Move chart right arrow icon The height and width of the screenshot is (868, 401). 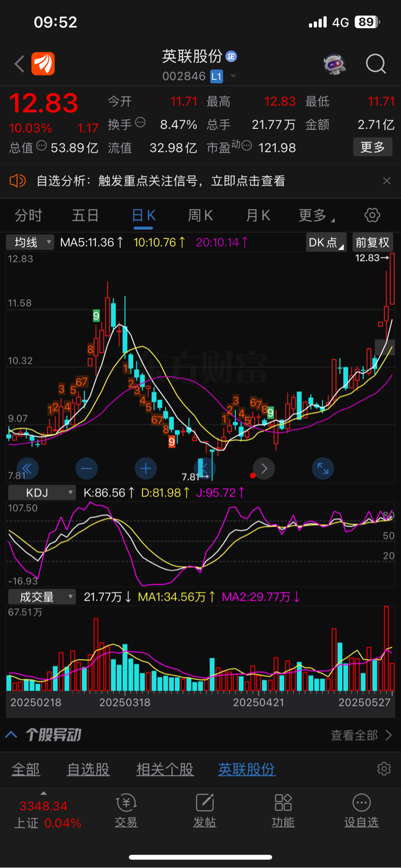click(x=264, y=469)
